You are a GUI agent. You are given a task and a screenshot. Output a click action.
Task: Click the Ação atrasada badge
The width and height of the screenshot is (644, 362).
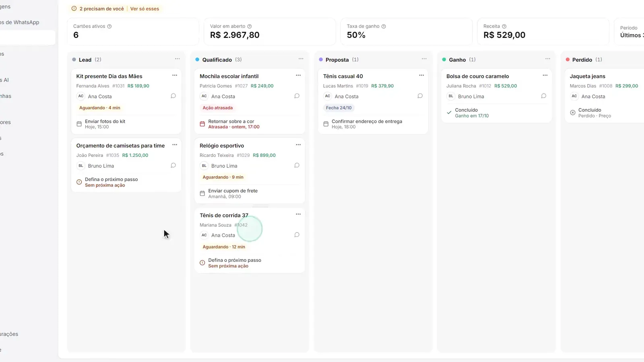coord(218,108)
